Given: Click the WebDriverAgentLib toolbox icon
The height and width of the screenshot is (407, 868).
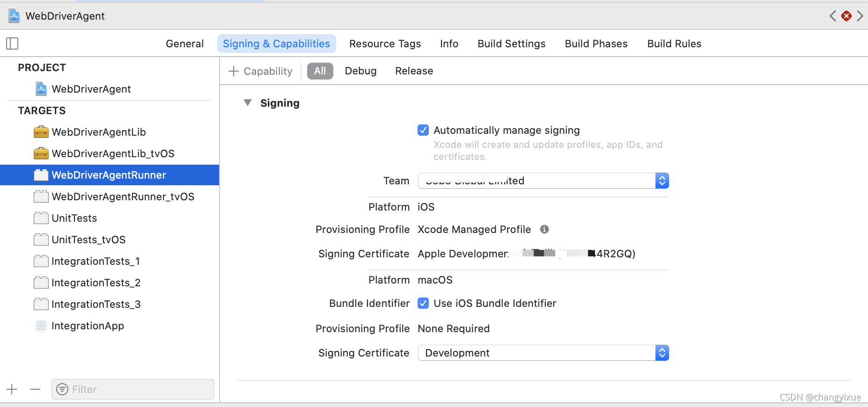Looking at the screenshot, I should click(x=41, y=132).
